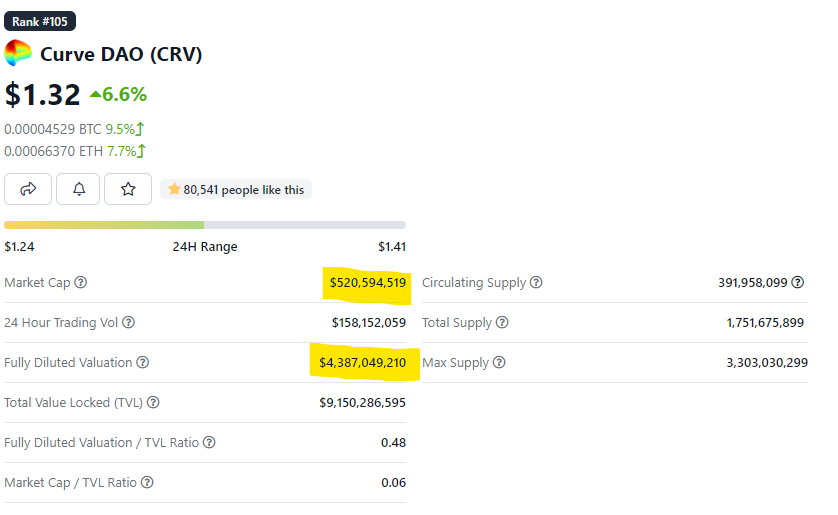This screenshot has height=515, width=838.
Task: Click the 0.48 ratio value
Action: point(393,443)
